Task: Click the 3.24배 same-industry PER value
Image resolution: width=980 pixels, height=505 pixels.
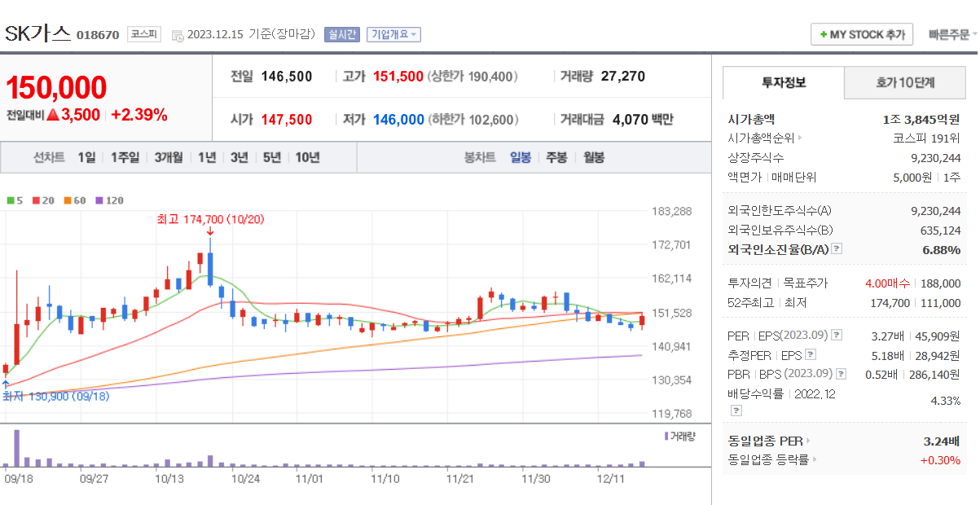Action: point(943,441)
